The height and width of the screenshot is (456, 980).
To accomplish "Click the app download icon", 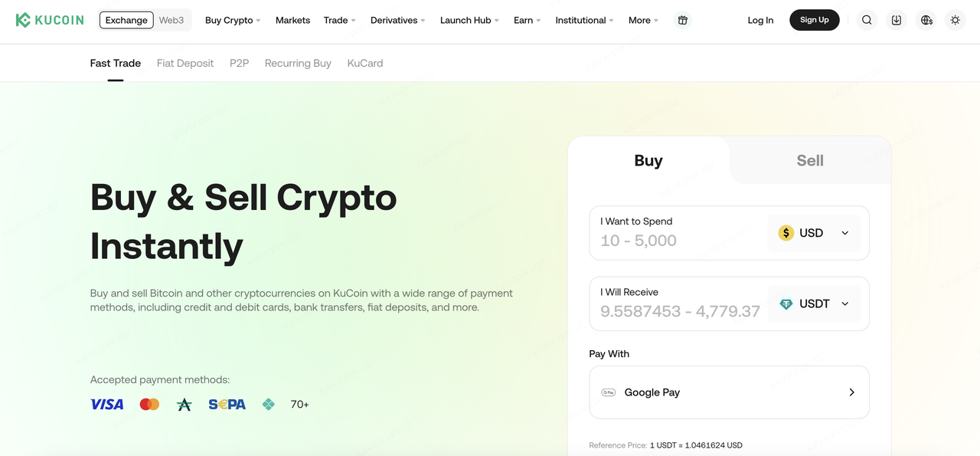I will point(897,20).
